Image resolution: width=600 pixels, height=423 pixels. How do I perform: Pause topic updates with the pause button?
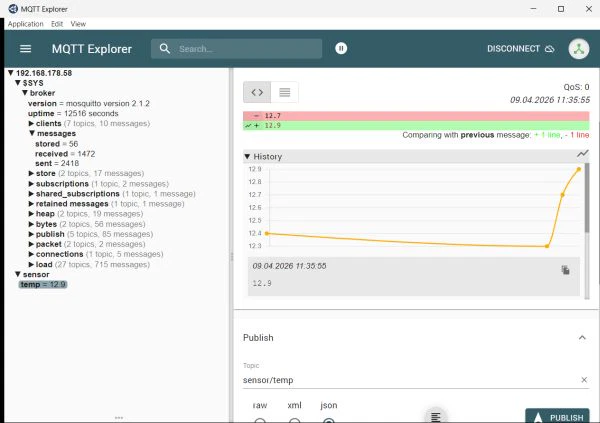[x=341, y=48]
